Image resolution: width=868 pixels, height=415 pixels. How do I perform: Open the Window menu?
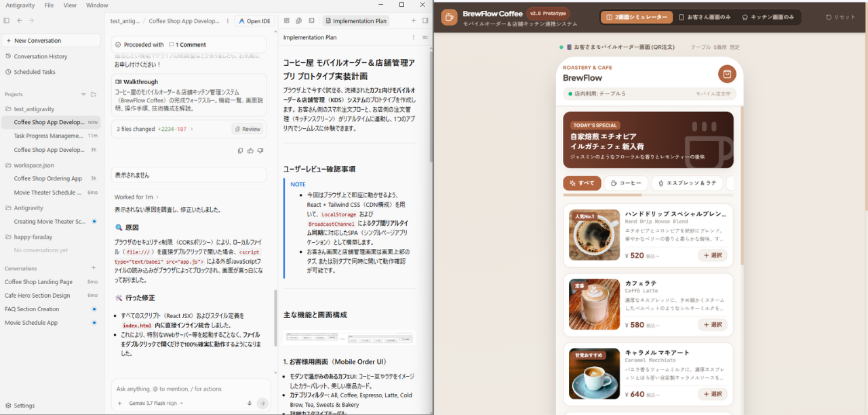[97, 5]
